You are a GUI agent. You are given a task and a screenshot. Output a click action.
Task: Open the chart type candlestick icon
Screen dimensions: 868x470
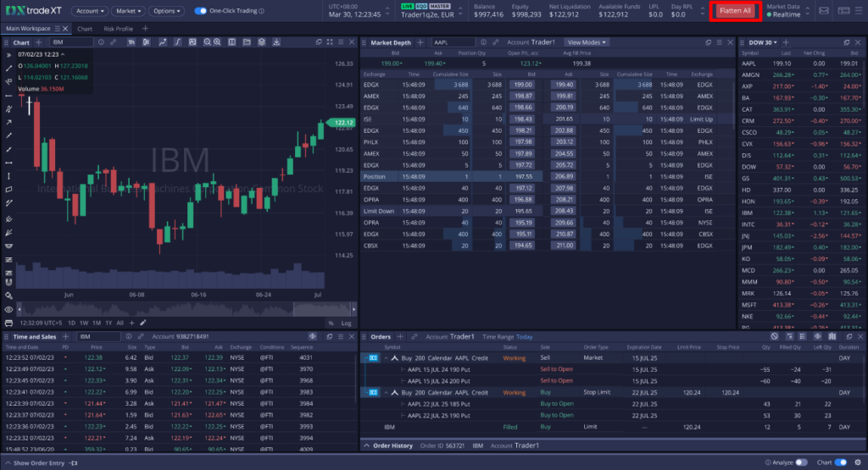(146, 42)
